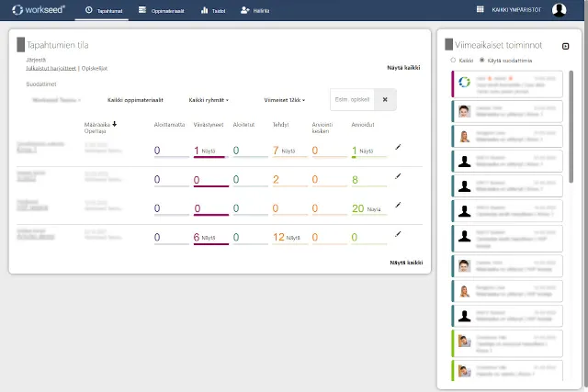Viewport: 588px width, 392px height.
Task: Edit the second exercise row pencil
Action: click(x=398, y=175)
